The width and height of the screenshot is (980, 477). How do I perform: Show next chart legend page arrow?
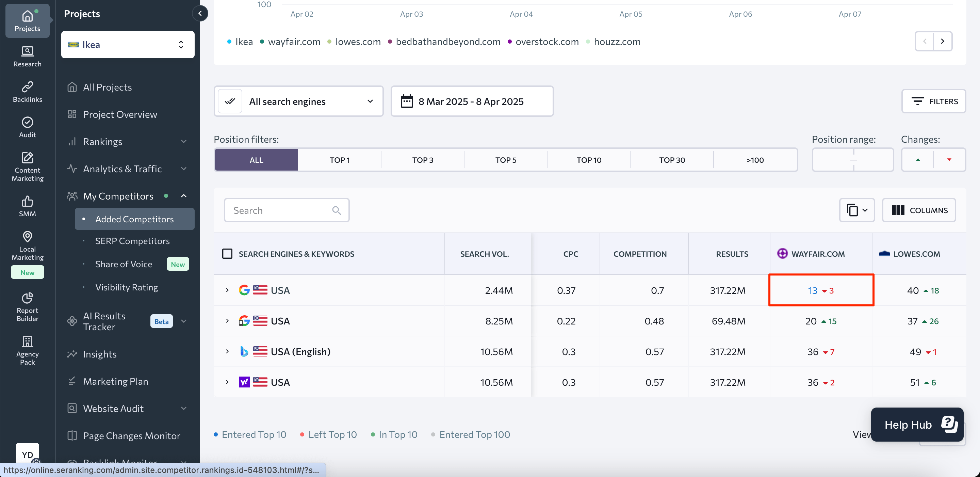(x=942, y=41)
